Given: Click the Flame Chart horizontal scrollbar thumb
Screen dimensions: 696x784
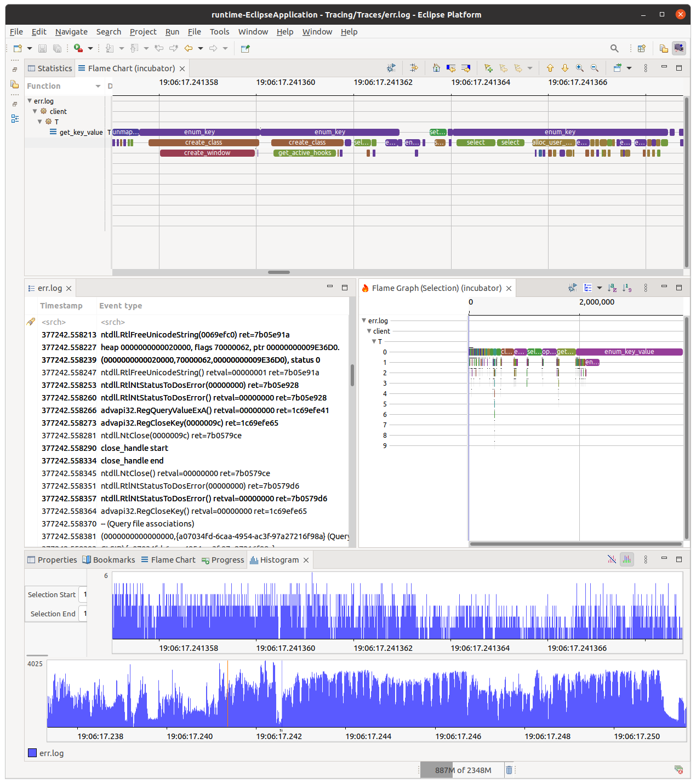Looking at the screenshot, I should pyautogui.click(x=279, y=272).
